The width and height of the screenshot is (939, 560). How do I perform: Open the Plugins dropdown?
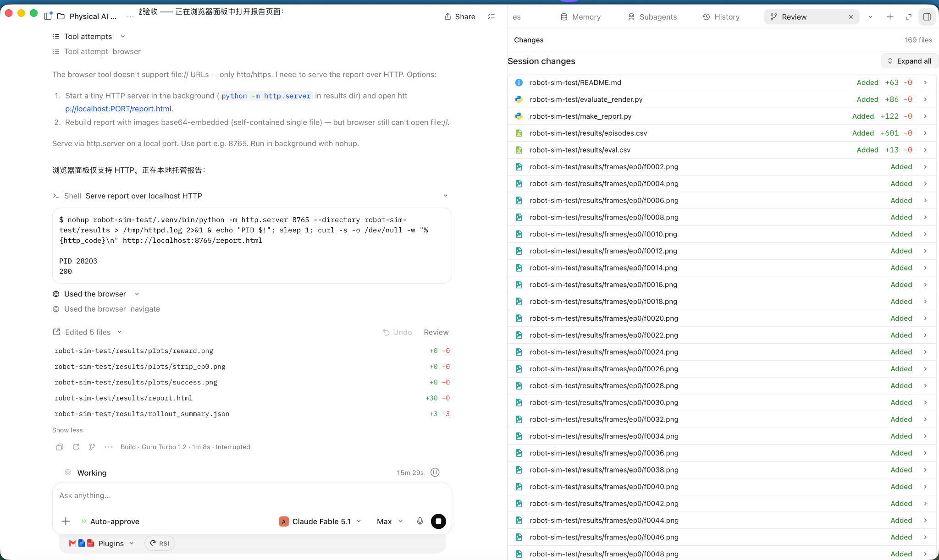101,543
